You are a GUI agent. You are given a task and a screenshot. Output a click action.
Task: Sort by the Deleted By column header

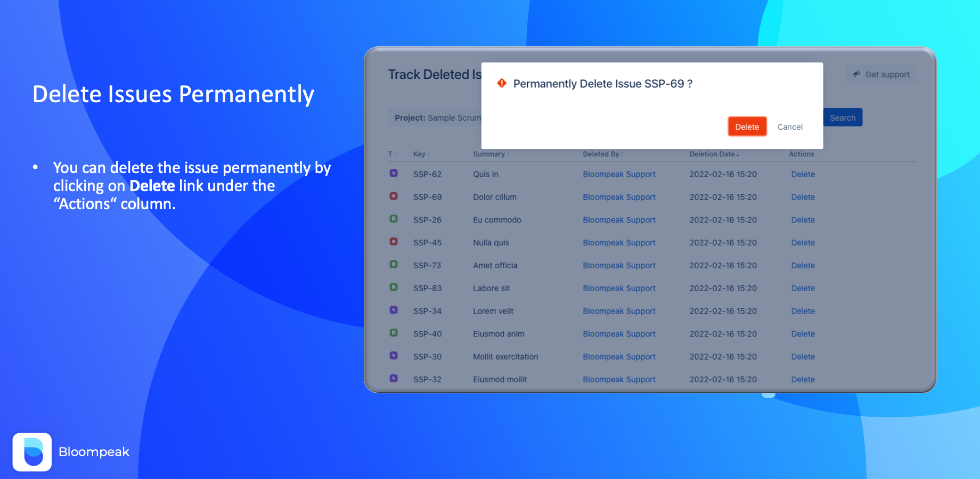coord(603,154)
